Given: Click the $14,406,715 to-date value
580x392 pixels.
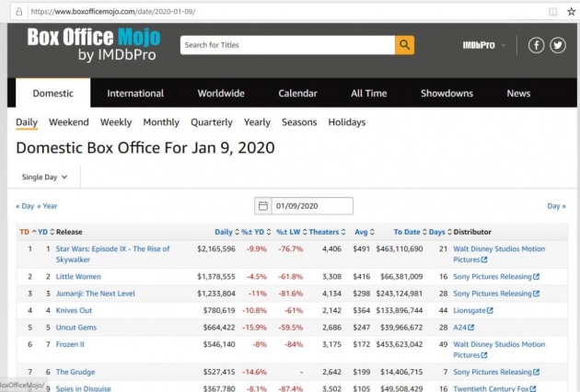Looking at the screenshot, I should click(401, 372).
